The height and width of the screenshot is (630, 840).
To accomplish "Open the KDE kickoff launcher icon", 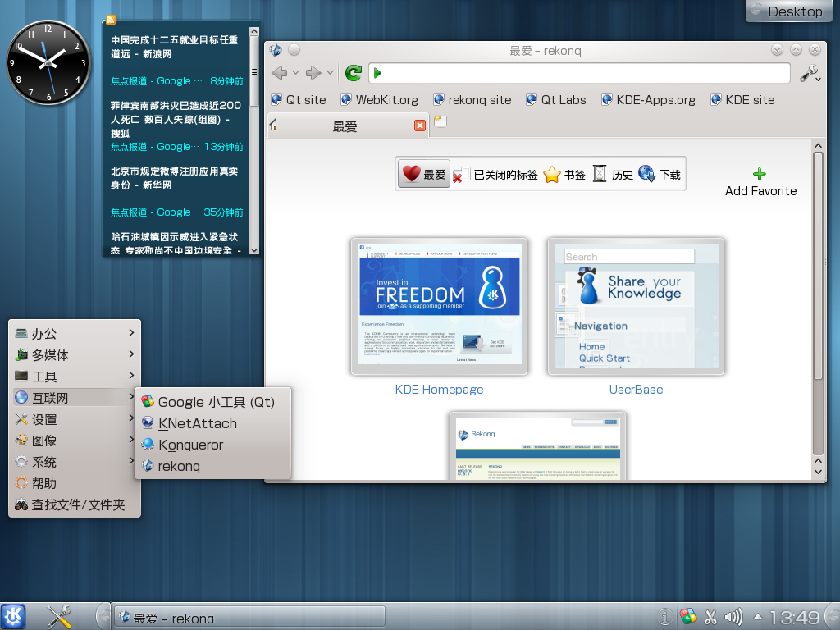I will 13,616.
